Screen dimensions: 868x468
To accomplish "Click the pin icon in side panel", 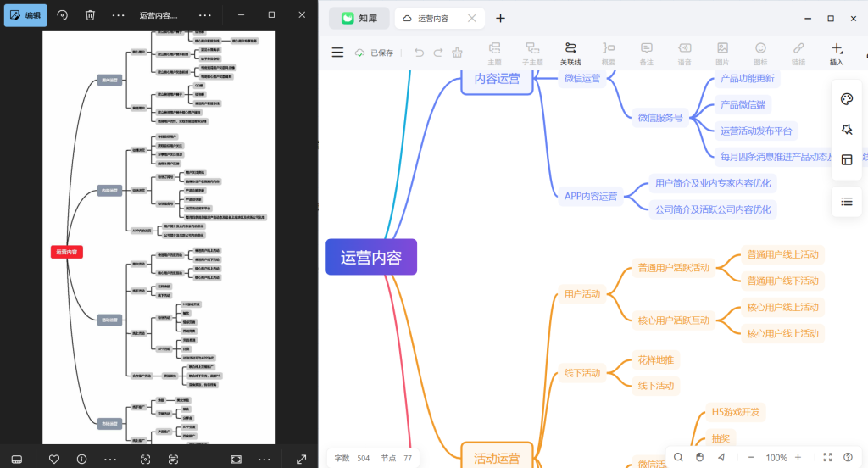I will pos(847,129).
